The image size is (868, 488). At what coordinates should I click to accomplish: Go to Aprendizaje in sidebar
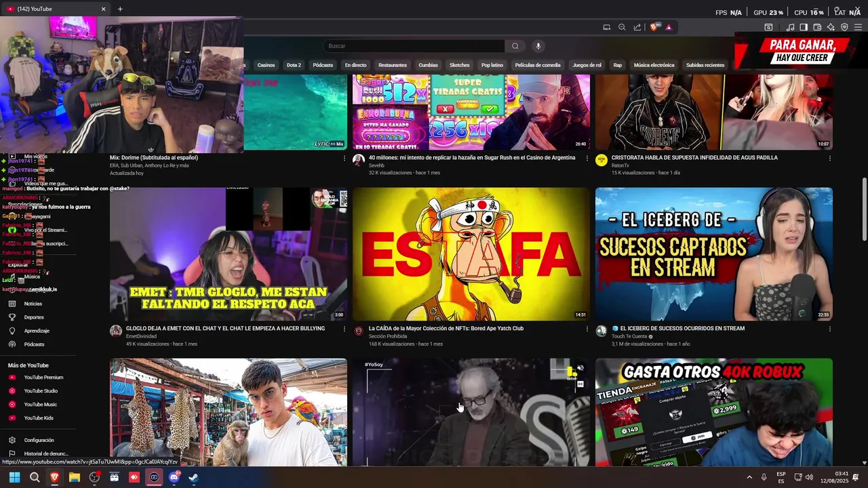pos(37,331)
